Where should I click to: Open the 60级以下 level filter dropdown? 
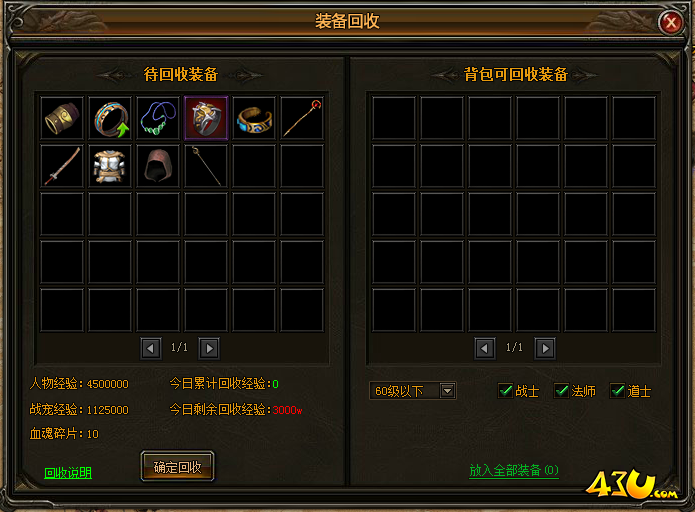pos(448,391)
